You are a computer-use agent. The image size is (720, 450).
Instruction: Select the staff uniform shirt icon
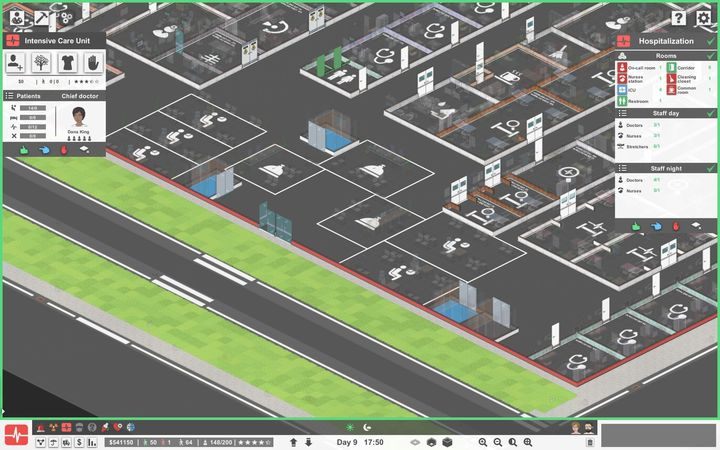click(x=66, y=62)
